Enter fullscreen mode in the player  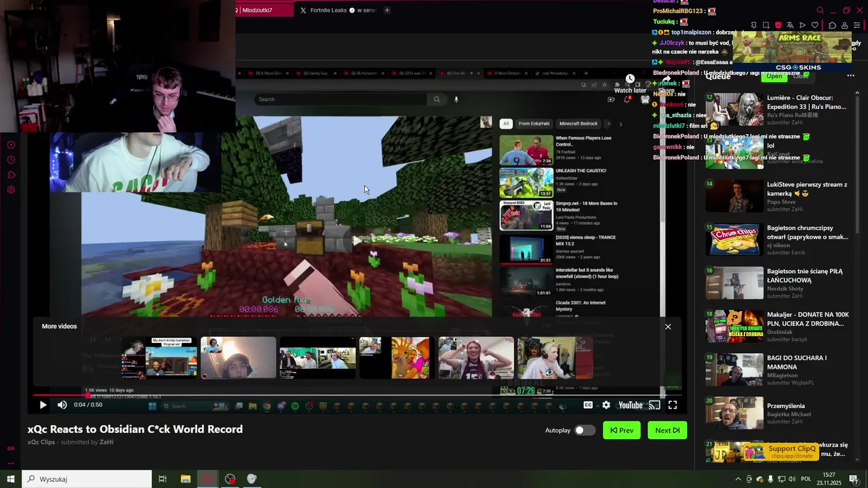coord(673,405)
